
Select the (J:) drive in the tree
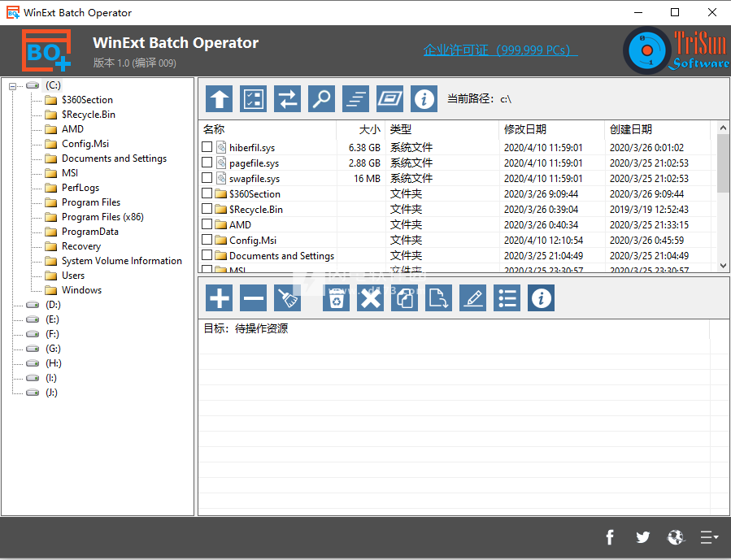point(52,393)
